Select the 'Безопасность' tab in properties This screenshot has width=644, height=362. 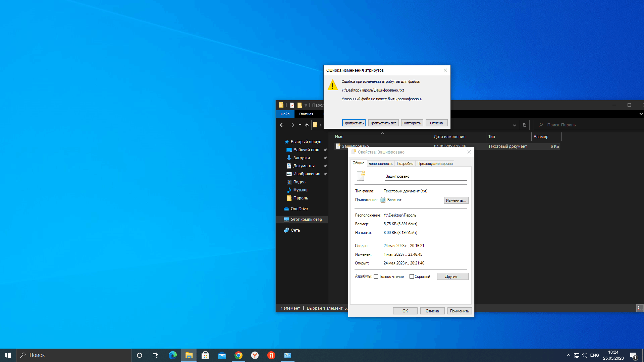click(x=380, y=164)
